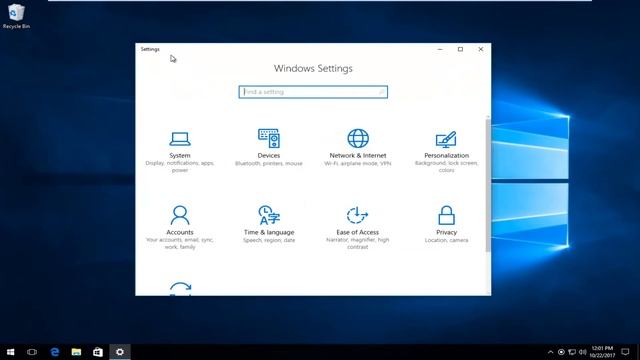Click into the Find a setting search box
640x360 pixels.
tap(313, 92)
